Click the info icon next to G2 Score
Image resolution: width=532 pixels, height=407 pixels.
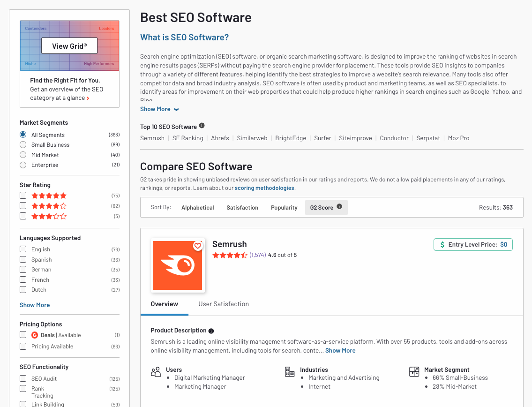(x=339, y=207)
